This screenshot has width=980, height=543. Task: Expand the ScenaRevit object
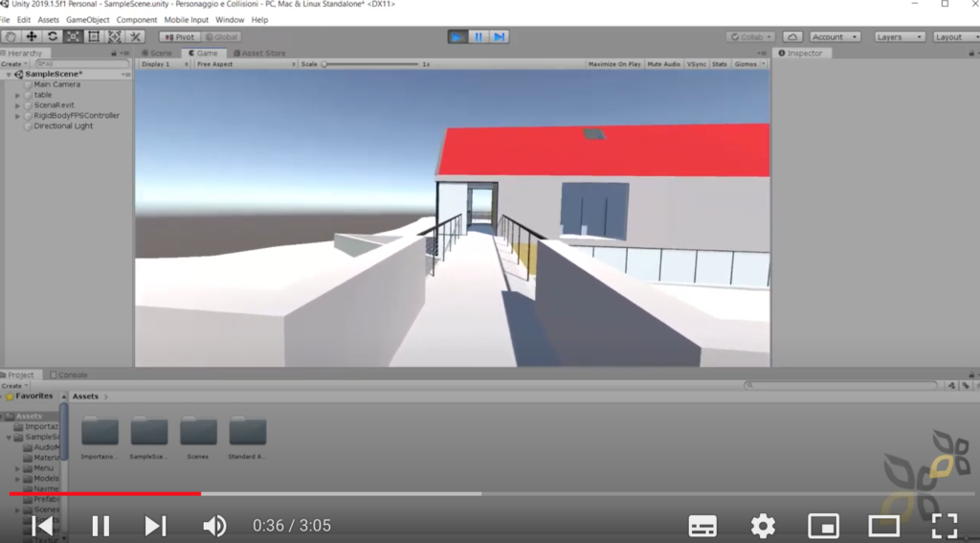(17, 105)
